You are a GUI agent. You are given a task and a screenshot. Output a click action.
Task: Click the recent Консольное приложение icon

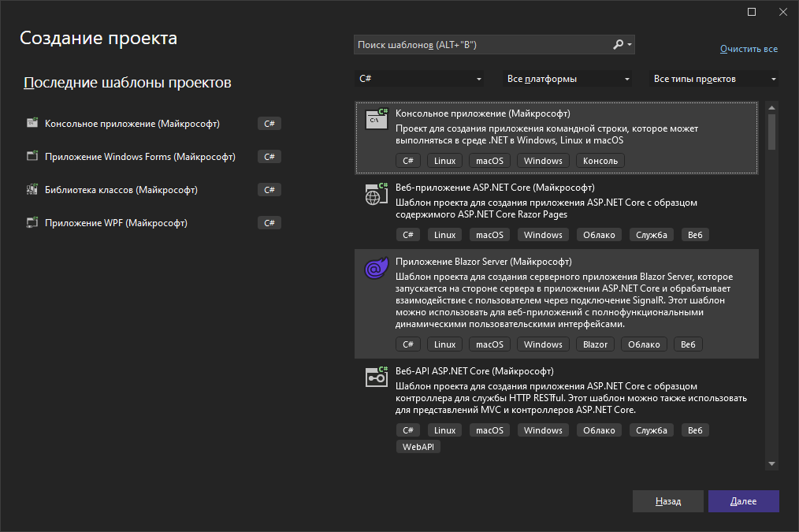(x=32, y=123)
